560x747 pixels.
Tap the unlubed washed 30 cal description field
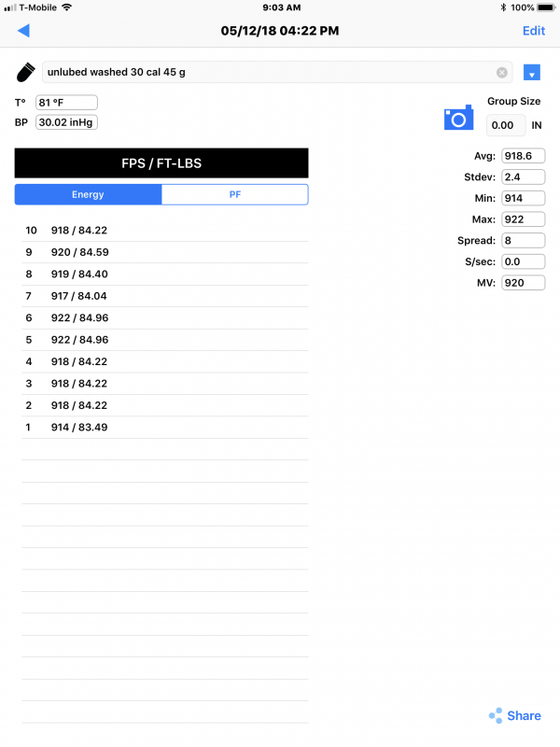[277, 73]
